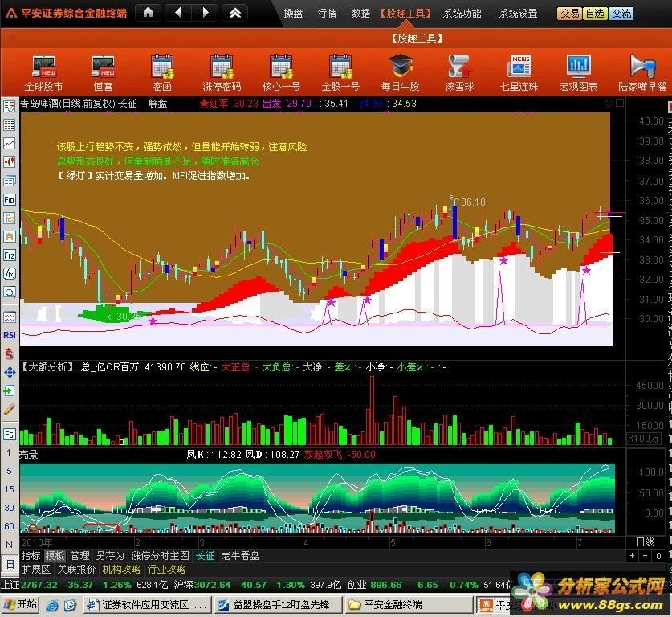Viewport: 672px width, 617px height.
Task: Select the 【股趣工具】 menu
Action: [406, 14]
